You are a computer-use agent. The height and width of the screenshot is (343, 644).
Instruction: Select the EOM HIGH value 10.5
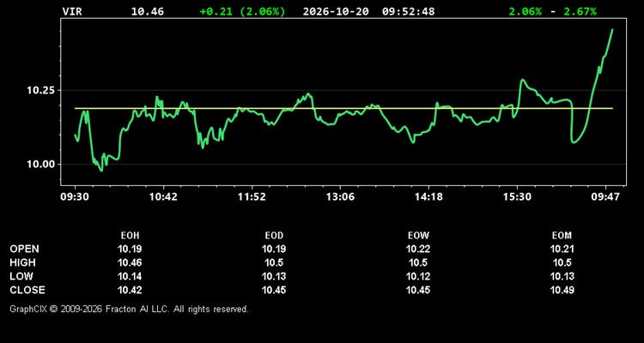(562, 262)
